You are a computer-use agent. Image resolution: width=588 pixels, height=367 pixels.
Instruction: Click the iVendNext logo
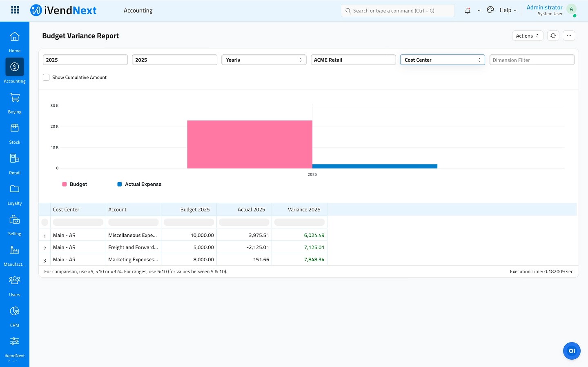pyautogui.click(x=63, y=10)
